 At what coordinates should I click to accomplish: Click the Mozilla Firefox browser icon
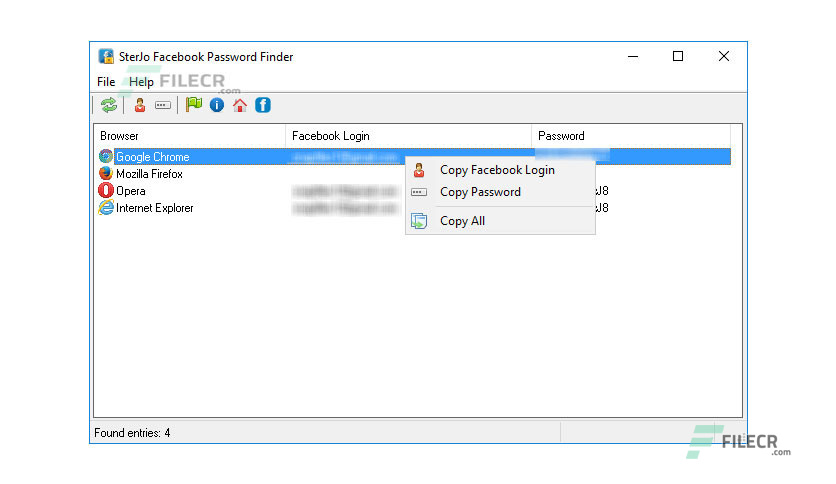[106, 173]
